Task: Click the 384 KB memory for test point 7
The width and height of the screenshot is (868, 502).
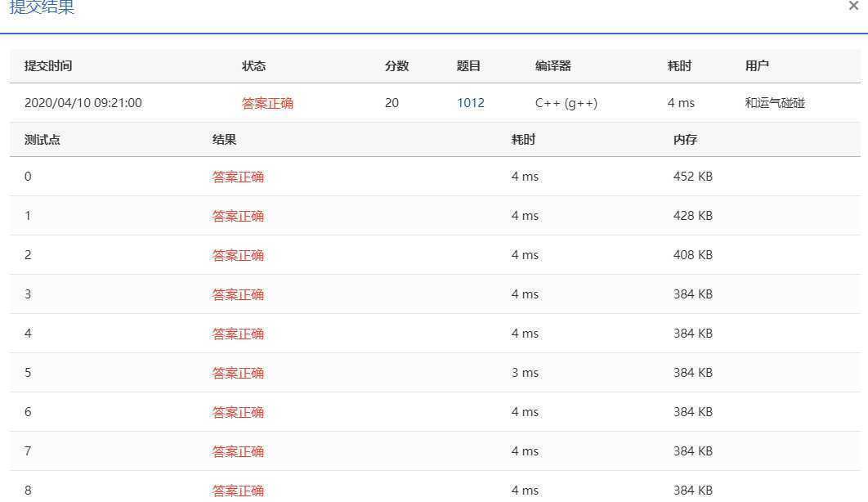Action: pyautogui.click(x=693, y=451)
